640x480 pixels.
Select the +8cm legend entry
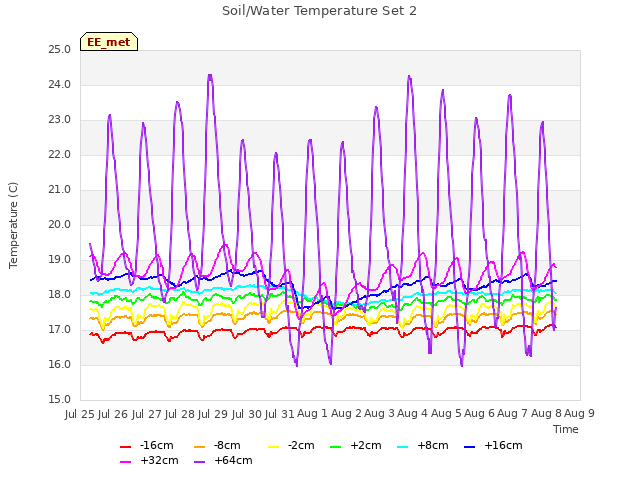pos(422,445)
